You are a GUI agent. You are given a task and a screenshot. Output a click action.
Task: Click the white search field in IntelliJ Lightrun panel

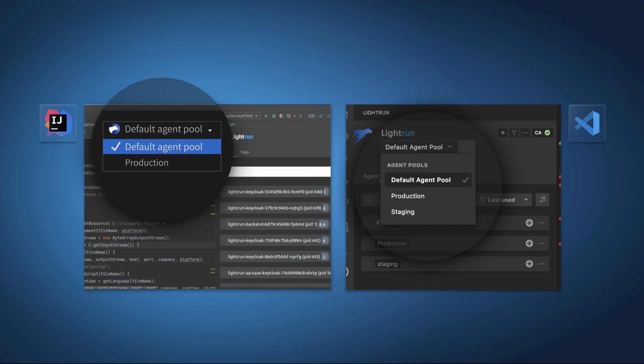[280, 171]
